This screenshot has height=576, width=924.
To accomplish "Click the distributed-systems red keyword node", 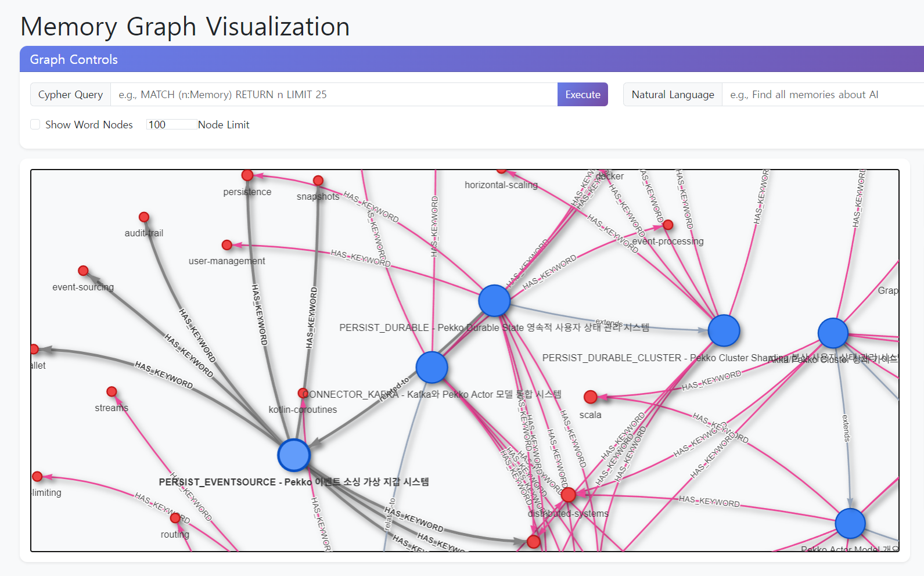I will point(568,495).
